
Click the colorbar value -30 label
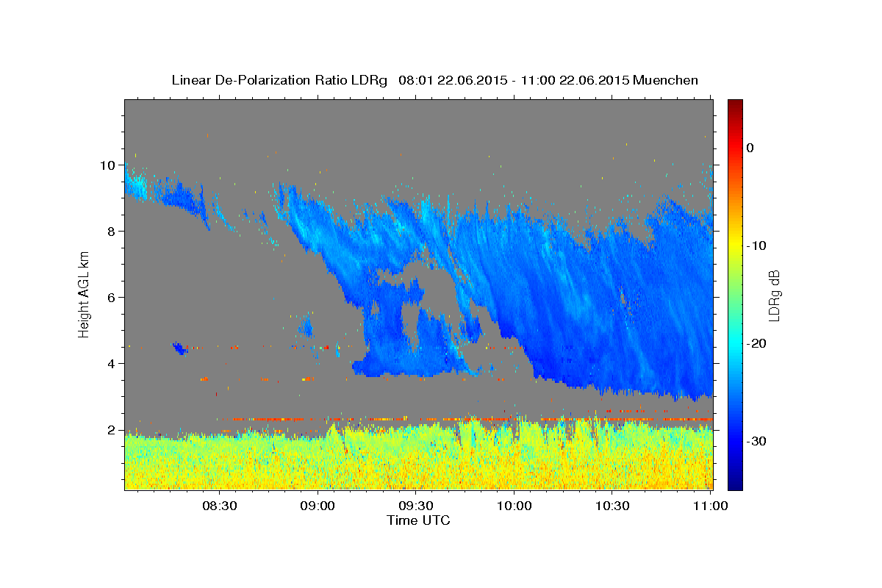[756, 441]
